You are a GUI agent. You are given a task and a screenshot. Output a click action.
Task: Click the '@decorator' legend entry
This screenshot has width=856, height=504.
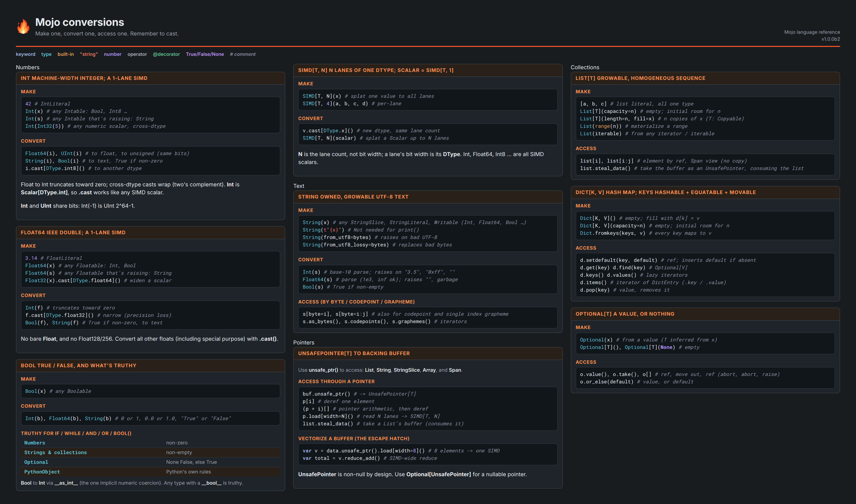click(166, 54)
